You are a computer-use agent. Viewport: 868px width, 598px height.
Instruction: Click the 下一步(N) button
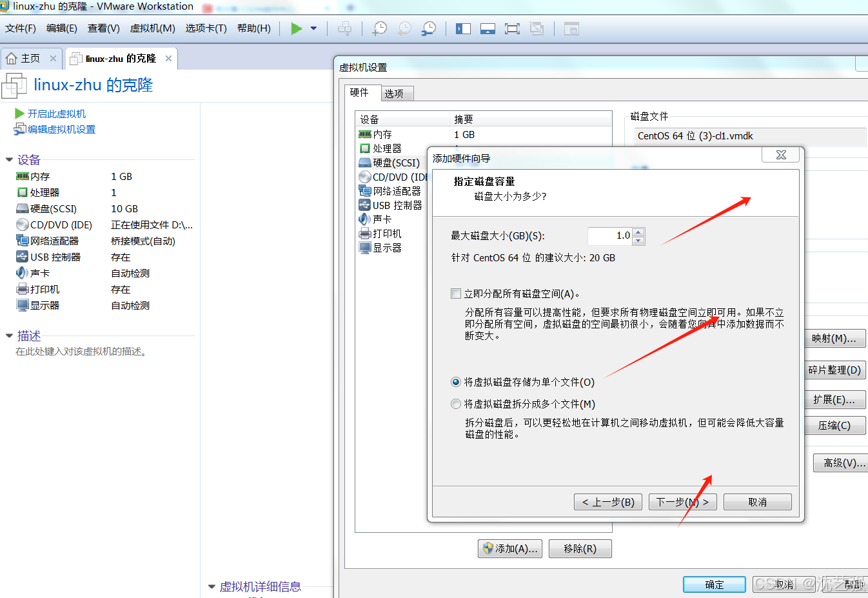pyautogui.click(x=682, y=502)
